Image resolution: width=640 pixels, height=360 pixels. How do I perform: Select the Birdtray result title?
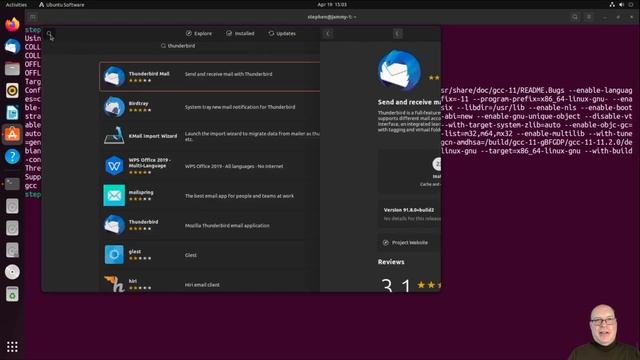pos(138,104)
